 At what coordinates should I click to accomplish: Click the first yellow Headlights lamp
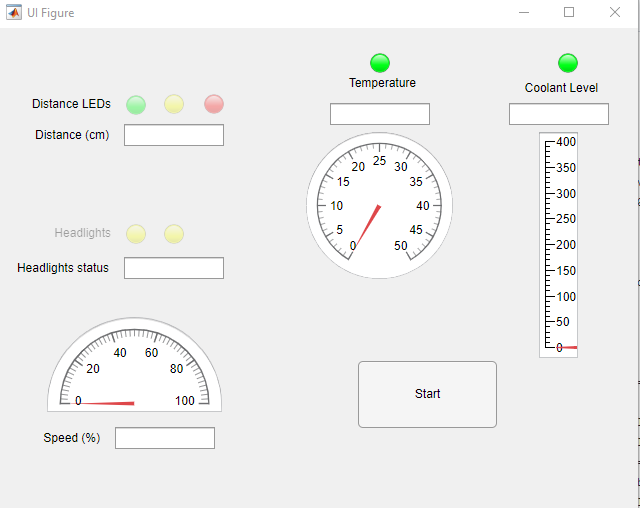(136, 234)
